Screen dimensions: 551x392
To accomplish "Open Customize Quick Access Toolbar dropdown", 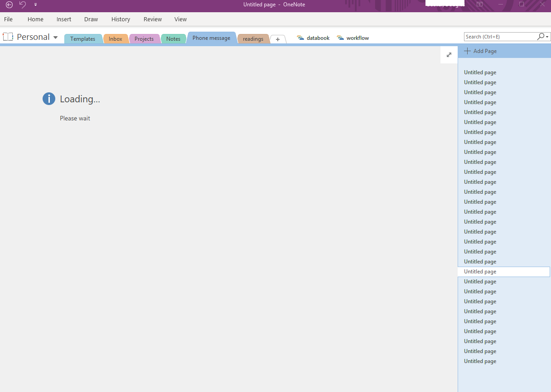I will coord(36,5).
